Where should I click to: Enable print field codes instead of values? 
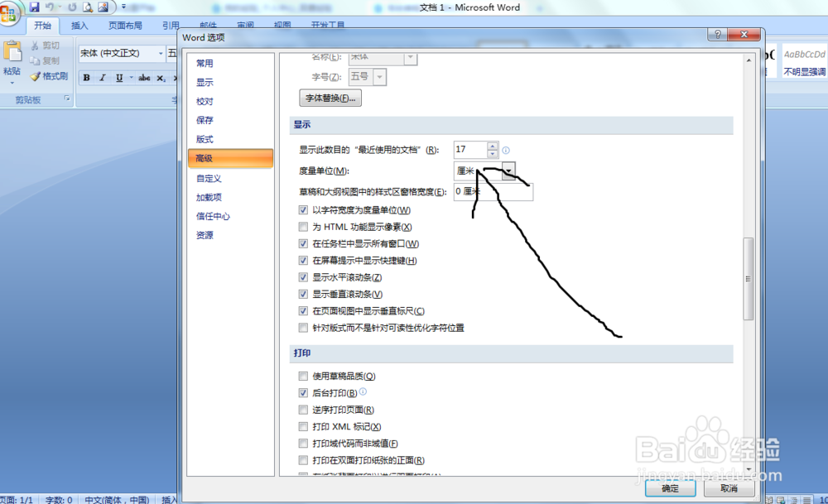pyautogui.click(x=303, y=444)
